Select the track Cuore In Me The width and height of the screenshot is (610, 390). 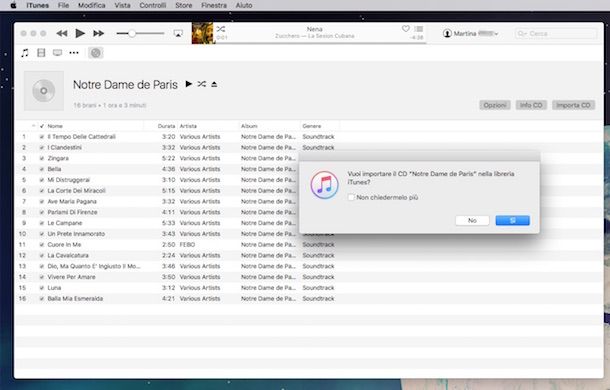click(x=64, y=244)
